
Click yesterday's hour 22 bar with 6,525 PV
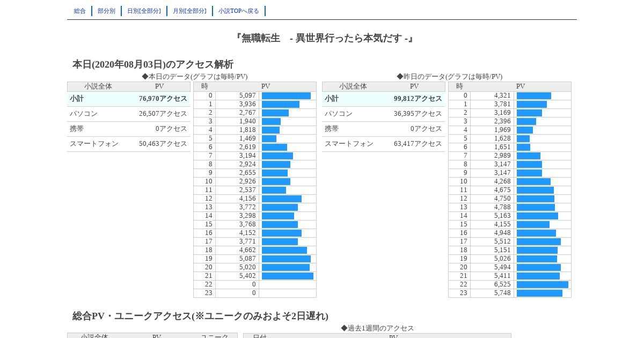click(543, 285)
